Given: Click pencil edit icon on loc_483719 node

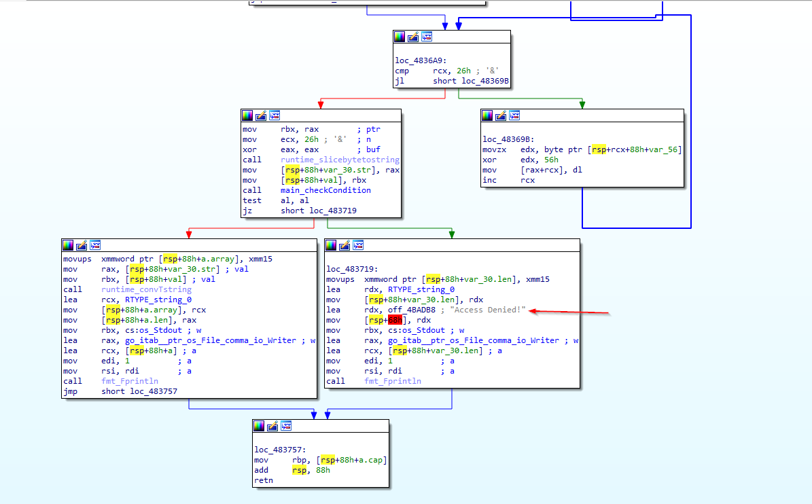Looking at the screenshot, I should coord(345,245).
